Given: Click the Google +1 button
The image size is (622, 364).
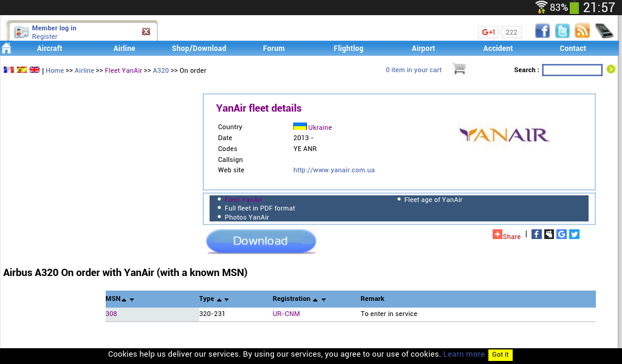Looking at the screenshot, I should (x=488, y=32).
